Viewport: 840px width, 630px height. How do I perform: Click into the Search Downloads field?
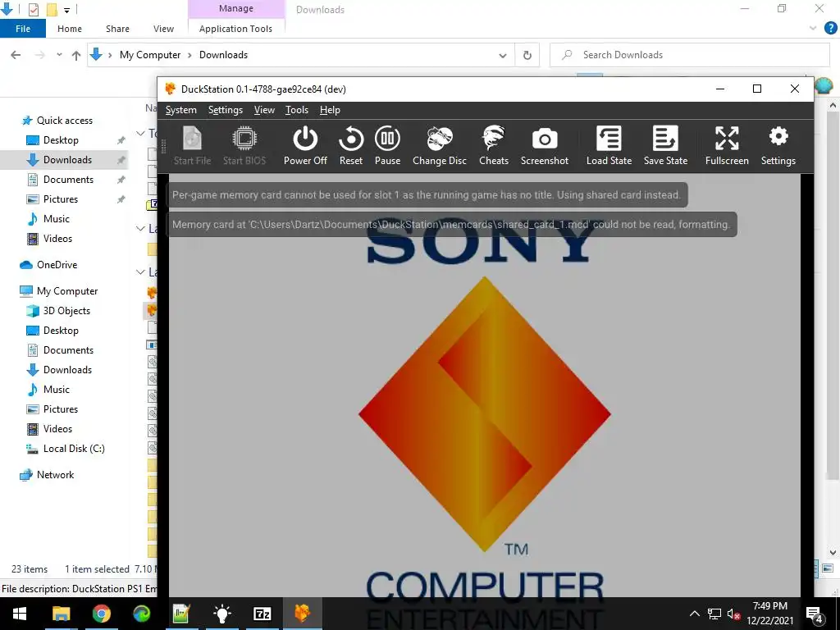pyautogui.click(x=689, y=55)
